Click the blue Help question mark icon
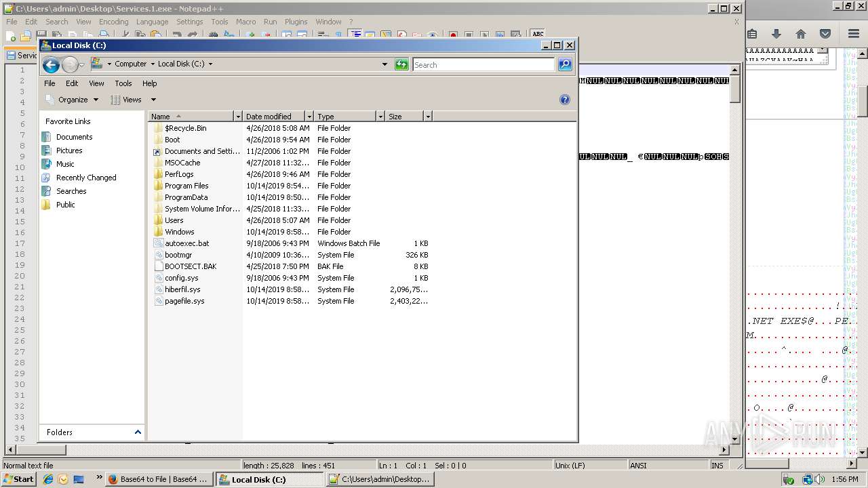868x488 pixels. click(x=564, y=100)
